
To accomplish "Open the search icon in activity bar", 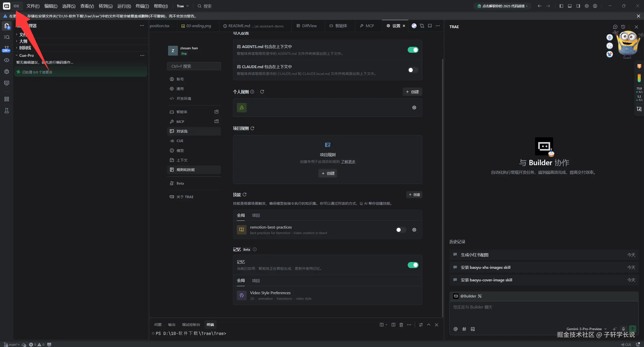I will [x=7, y=37].
